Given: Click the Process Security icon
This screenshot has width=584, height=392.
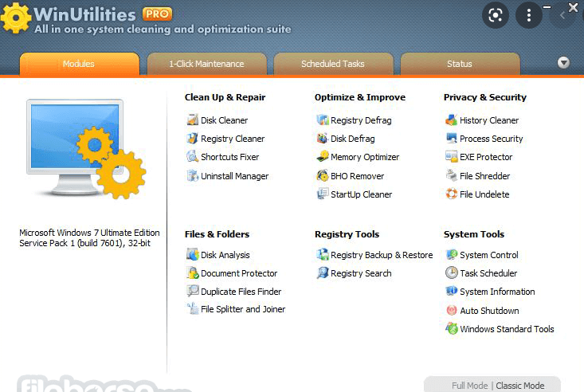Looking at the screenshot, I should 452,139.
